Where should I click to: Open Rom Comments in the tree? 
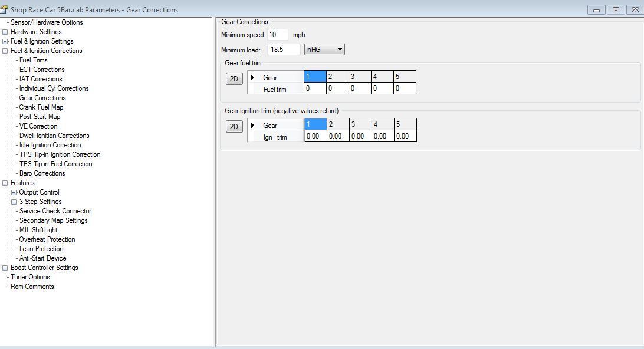32,287
